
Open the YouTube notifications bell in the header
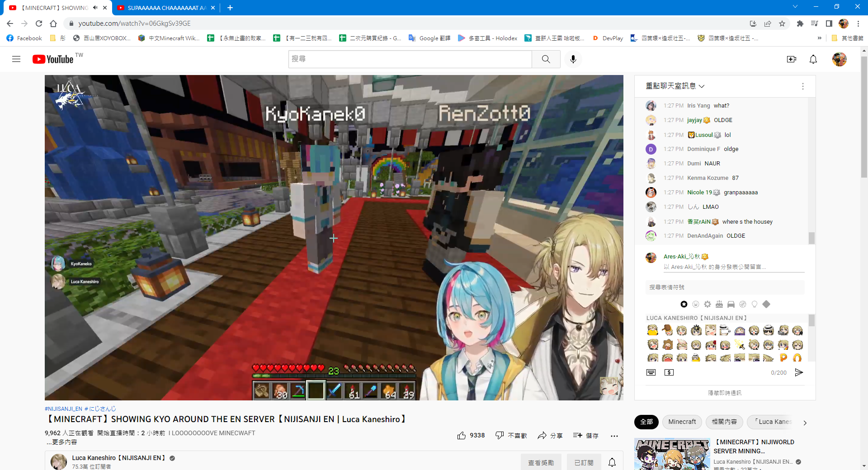[x=813, y=59]
